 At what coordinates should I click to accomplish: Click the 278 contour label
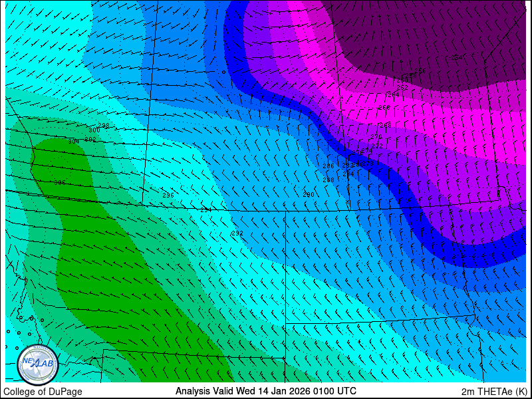click(368, 163)
